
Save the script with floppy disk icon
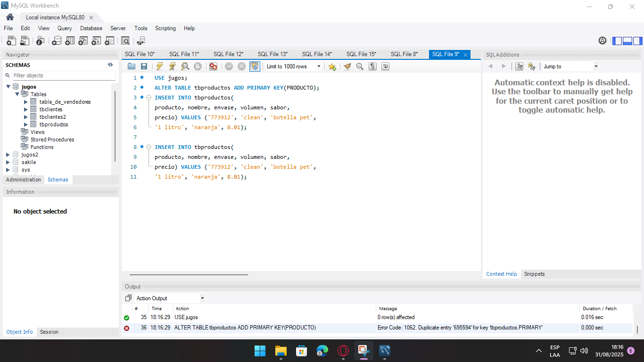tap(144, 66)
